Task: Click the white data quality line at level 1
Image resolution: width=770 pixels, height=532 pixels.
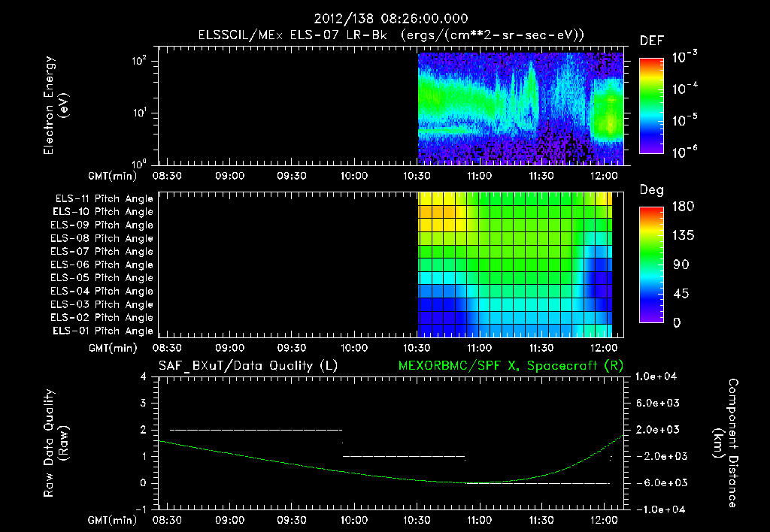Action: pos(404,456)
